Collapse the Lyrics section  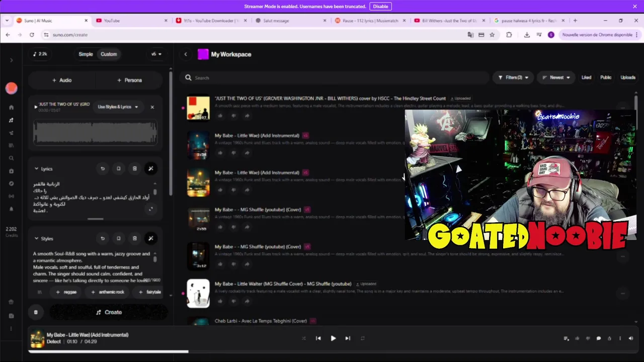click(36, 169)
